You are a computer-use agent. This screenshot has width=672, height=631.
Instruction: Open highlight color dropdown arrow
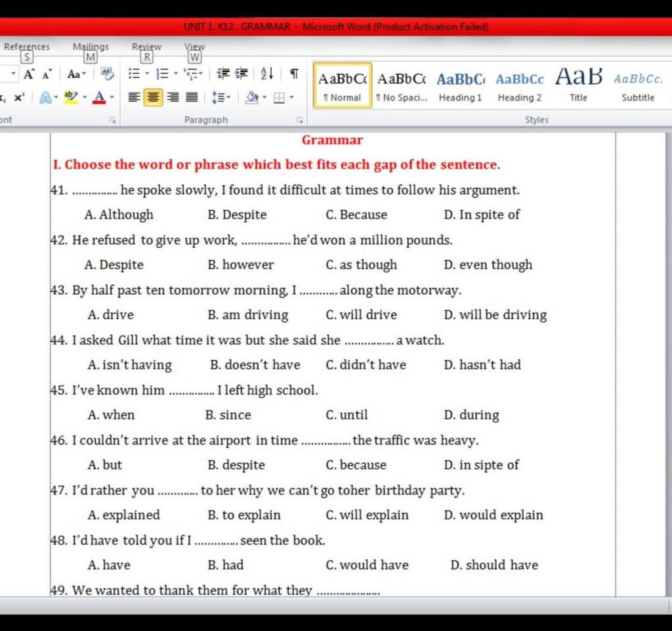(85, 98)
